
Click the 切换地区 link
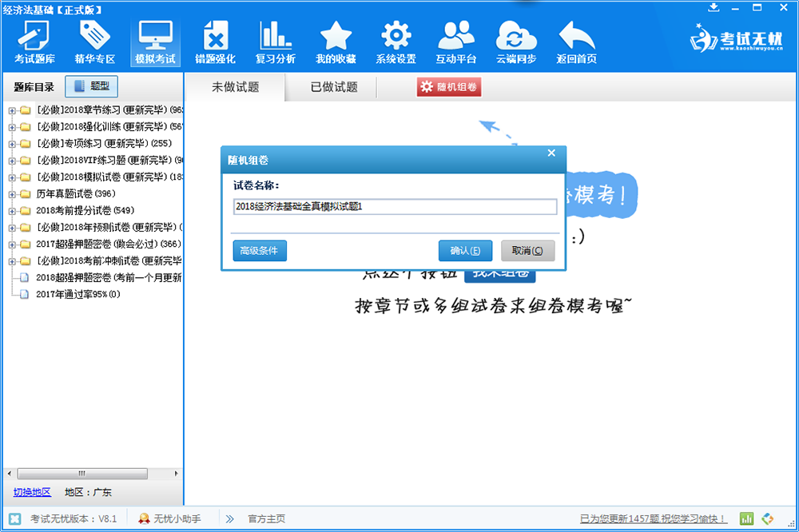point(32,492)
